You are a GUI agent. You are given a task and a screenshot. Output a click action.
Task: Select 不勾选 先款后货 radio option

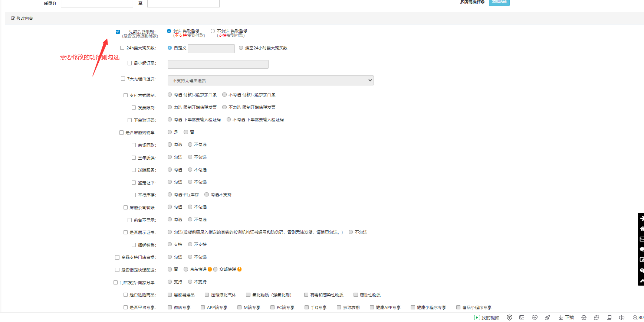click(213, 31)
